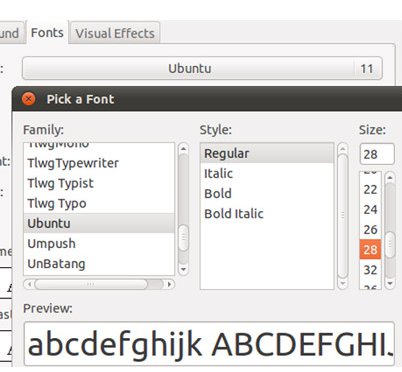Screen dimensions: 402x372
Task: Click the Family list scroll up arrow
Action: click(x=183, y=149)
